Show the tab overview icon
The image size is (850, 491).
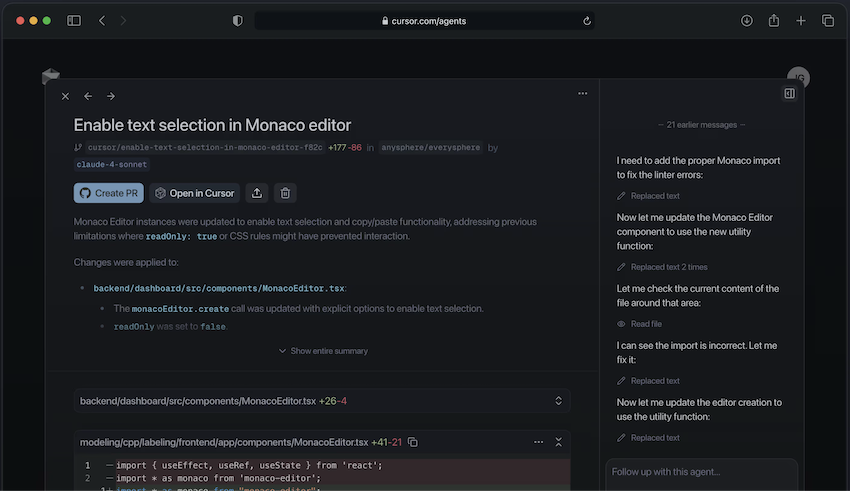pyautogui.click(x=828, y=21)
